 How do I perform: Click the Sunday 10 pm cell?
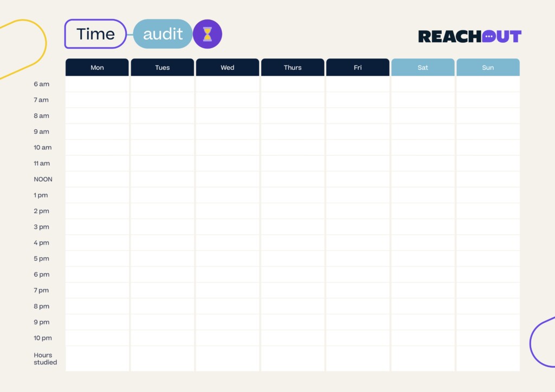[488, 338]
